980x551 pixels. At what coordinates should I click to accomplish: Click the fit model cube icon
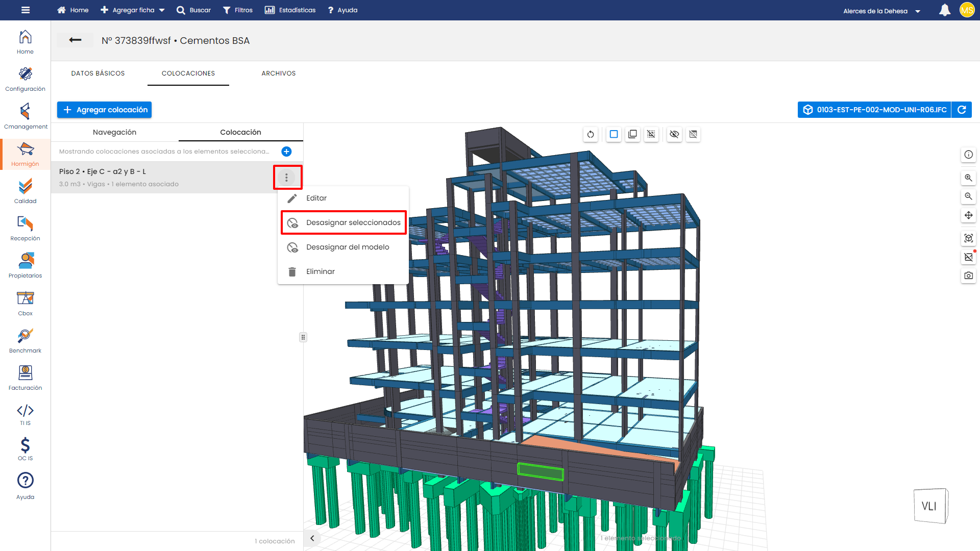(x=968, y=238)
